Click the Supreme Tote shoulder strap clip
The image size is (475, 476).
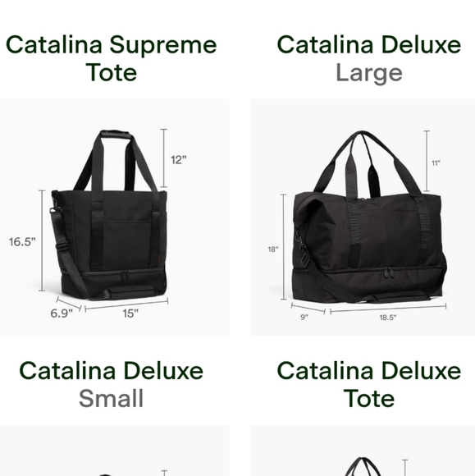click(x=55, y=210)
